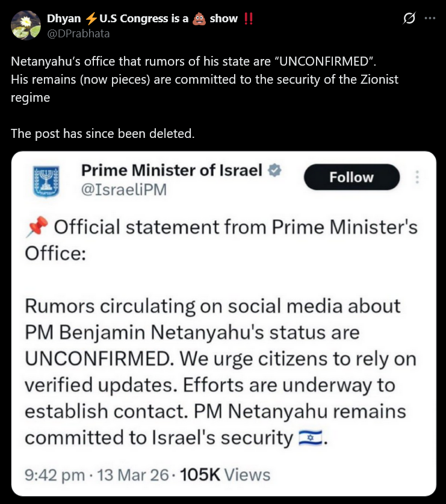Viewport: 446px width, 504px height.
Task: Click the line "The post has since been deleted."
Action: [x=102, y=133]
